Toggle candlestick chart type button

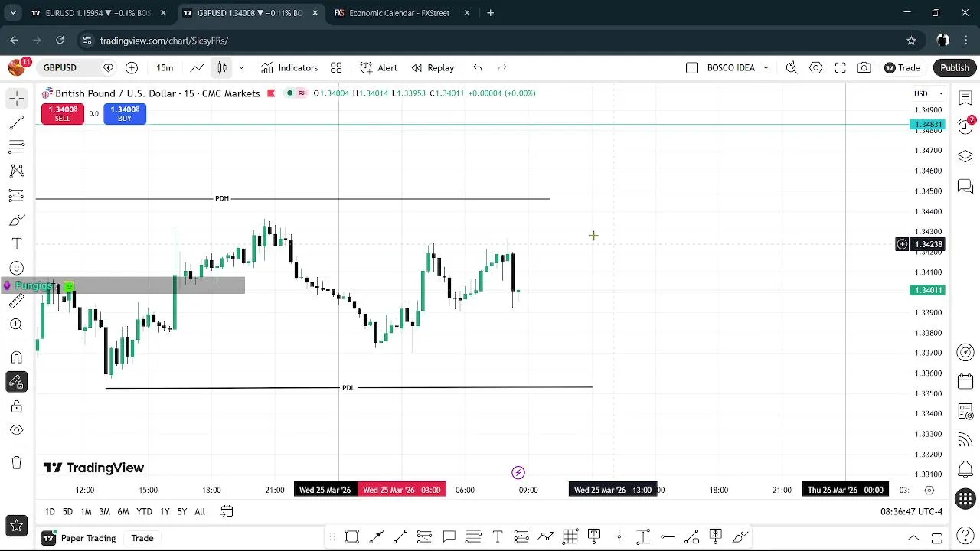(x=222, y=68)
